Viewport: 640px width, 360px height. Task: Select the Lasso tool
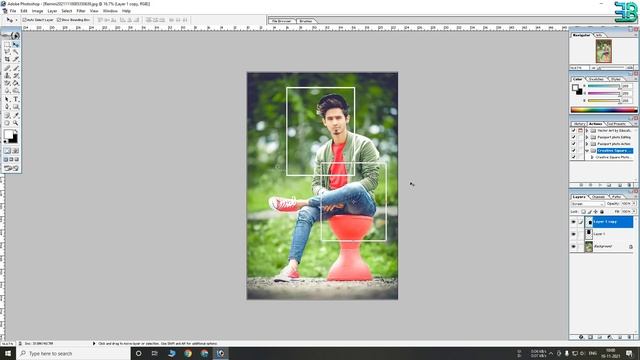coord(7,52)
